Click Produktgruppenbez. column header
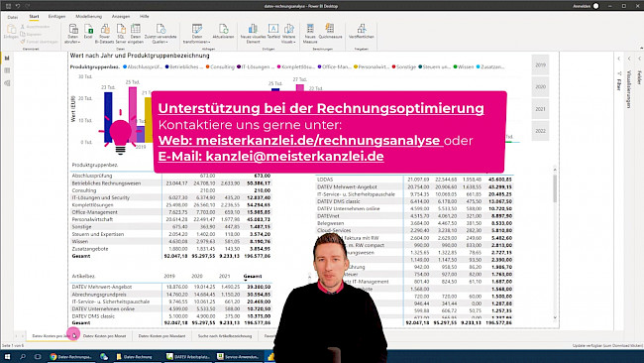The height and width of the screenshot is (363, 644). 95,165
